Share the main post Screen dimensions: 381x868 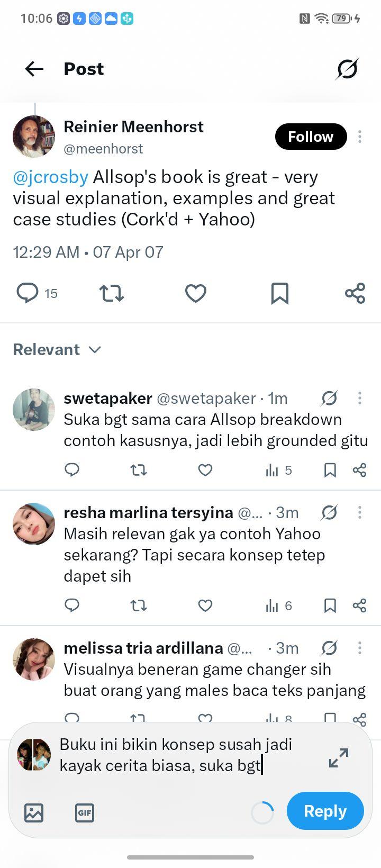(355, 293)
